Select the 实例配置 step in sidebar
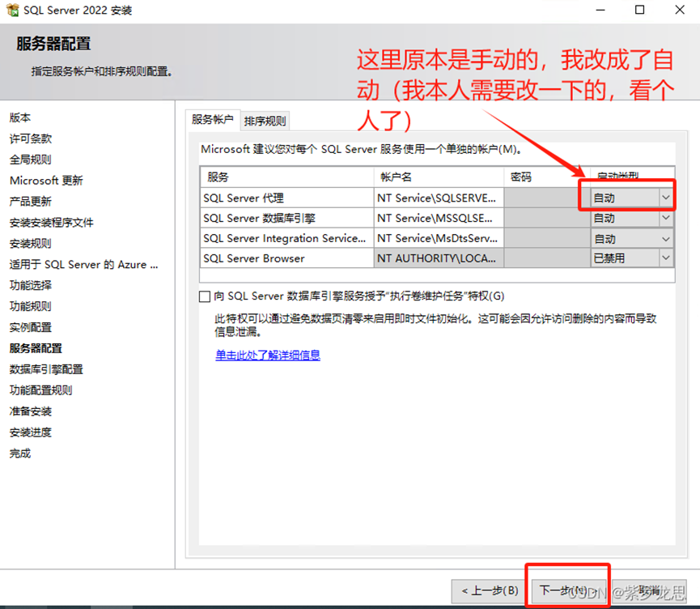The height and width of the screenshot is (609, 700). click(31, 327)
